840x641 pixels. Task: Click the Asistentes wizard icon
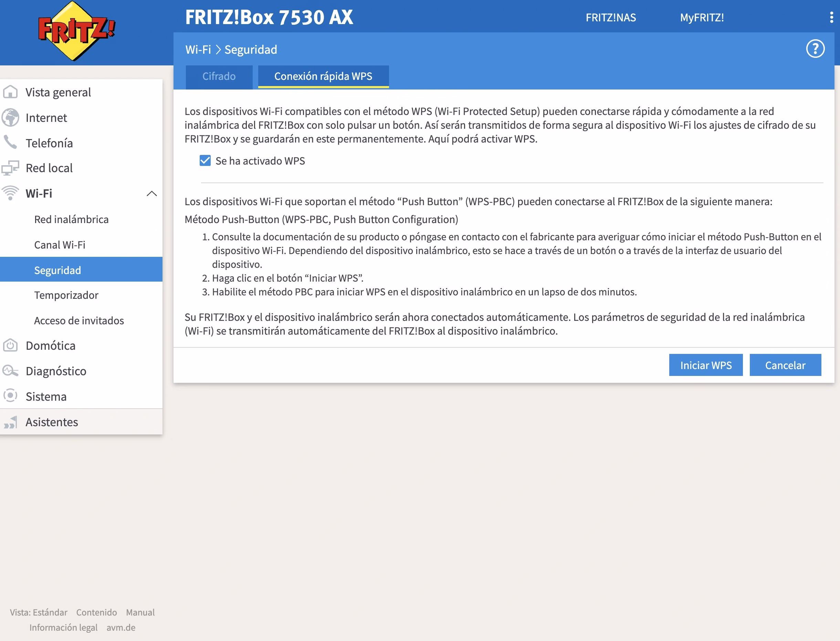pyautogui.click(x=10, y=422)
